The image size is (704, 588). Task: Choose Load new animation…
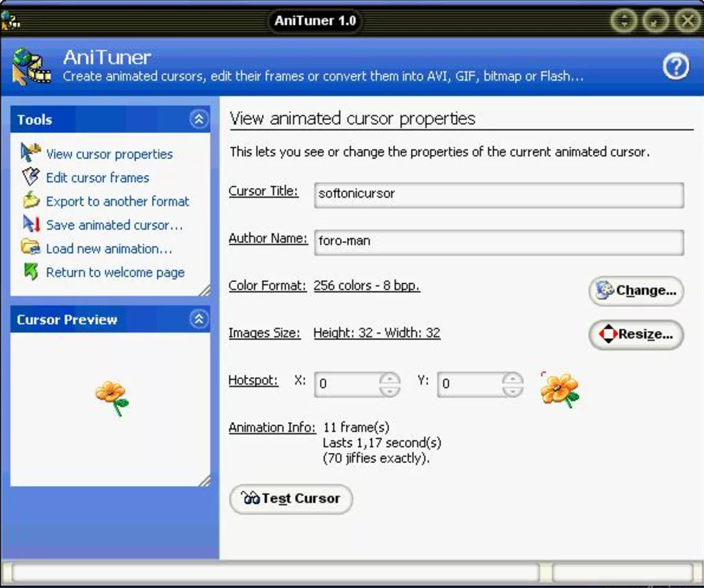[109, 249]
